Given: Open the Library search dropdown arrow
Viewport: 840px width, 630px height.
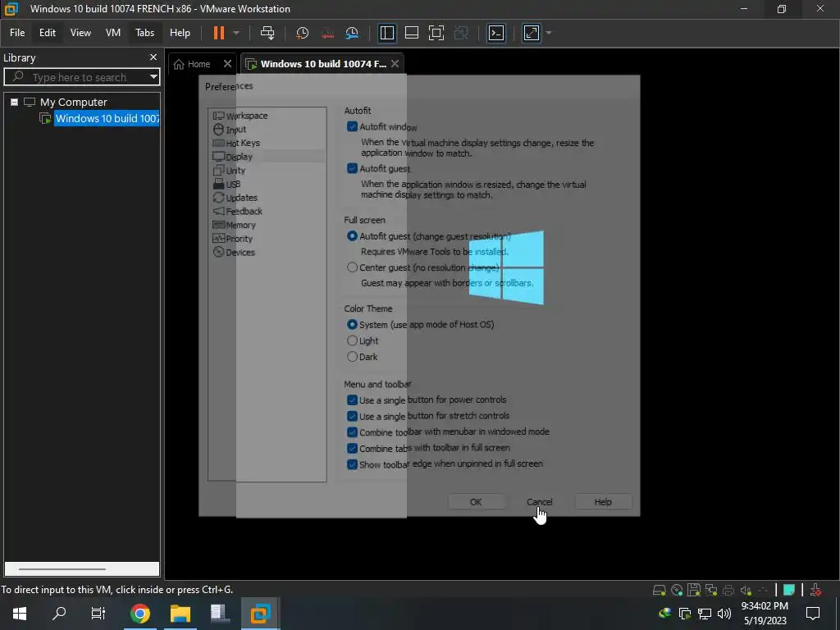Looking at the screenshot, I should 153,76.
